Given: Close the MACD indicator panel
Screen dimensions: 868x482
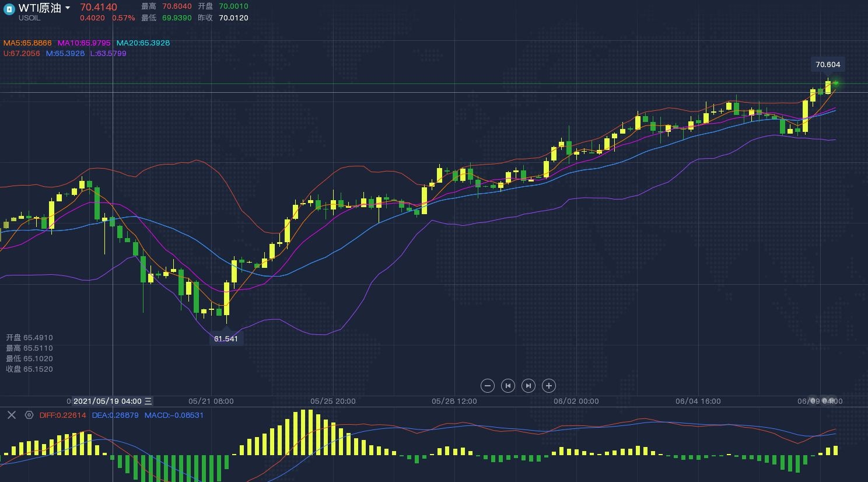Looking at the screenshot, I should pyautogui.click(x=11, y=415).
